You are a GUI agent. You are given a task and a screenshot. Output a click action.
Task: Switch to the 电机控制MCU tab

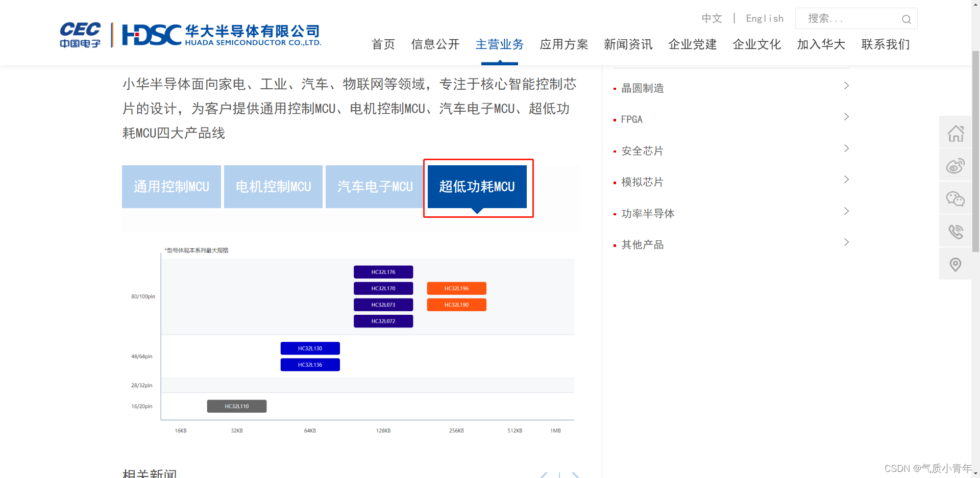[x=273, y=187]
